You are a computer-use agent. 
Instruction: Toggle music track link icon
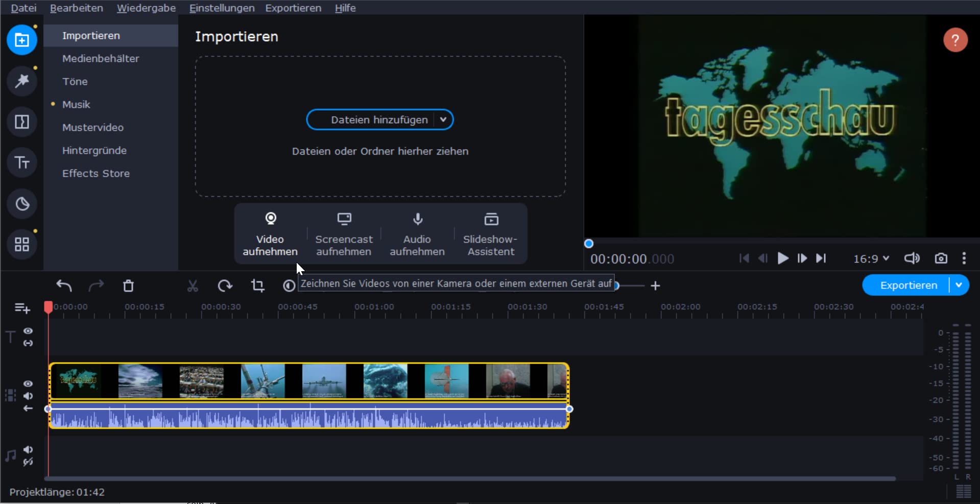click(28, 462)
